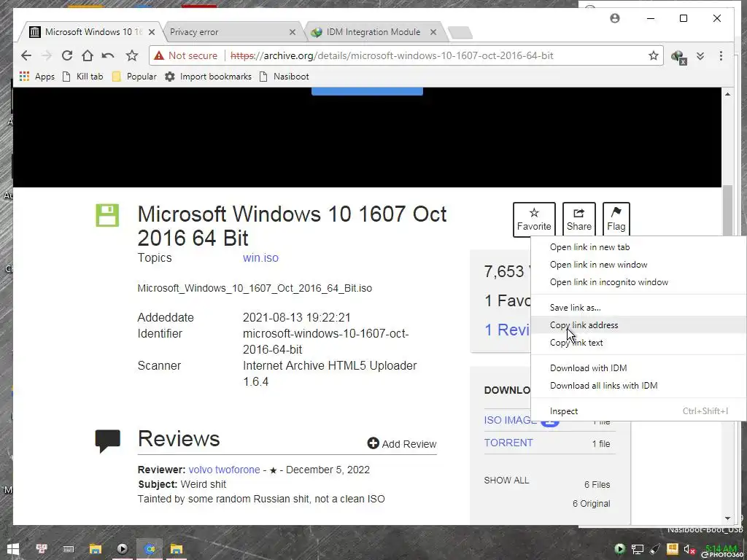The width and height of the screenshot is (747, 560).
Task: Click the double chevron extensions overflow icon
Action: [x=700, y=55]
